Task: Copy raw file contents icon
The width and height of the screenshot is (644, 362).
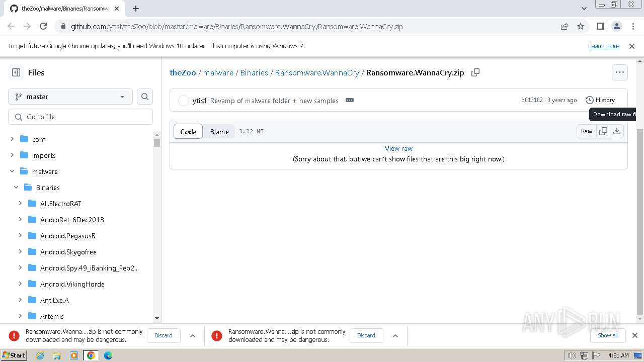Action: 603,131
